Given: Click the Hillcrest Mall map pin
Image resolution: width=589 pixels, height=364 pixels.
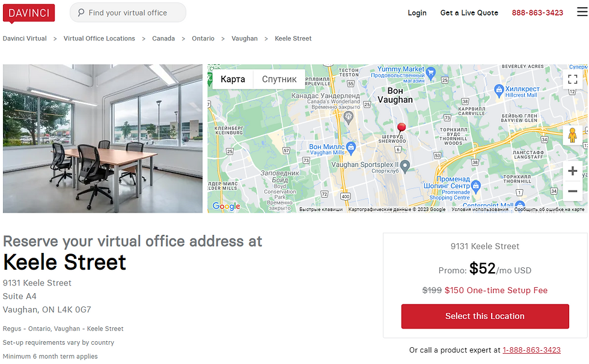Looking at the screenshot, I should tap(498, 91).
